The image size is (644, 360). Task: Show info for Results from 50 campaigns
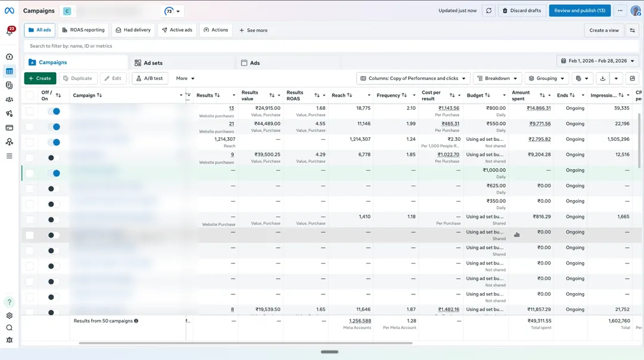[136, 321]
